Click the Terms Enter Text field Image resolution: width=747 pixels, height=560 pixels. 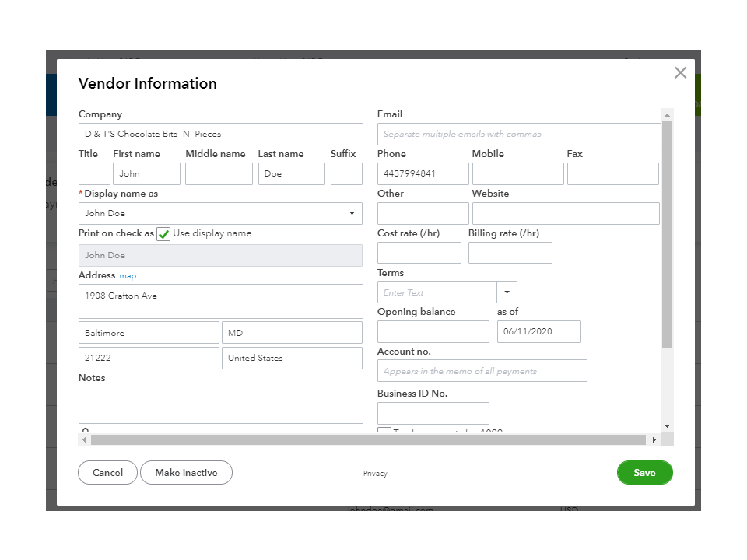(x=437, y=292)
